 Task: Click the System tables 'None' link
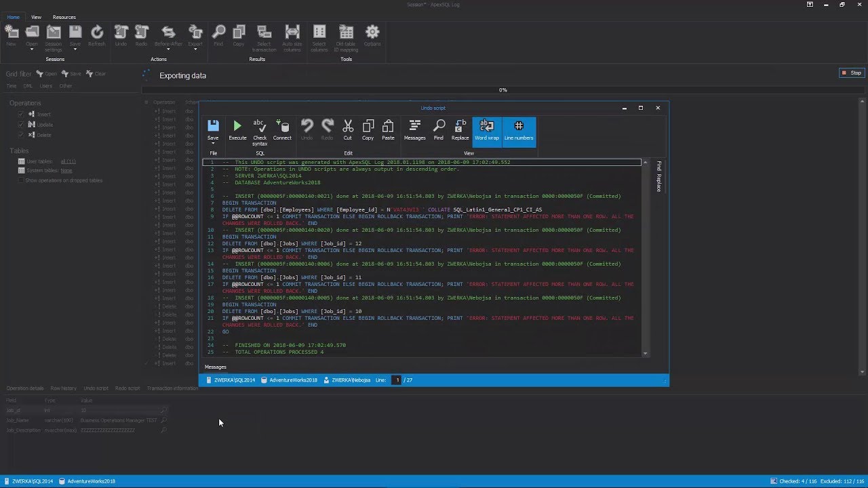[66, 171]
